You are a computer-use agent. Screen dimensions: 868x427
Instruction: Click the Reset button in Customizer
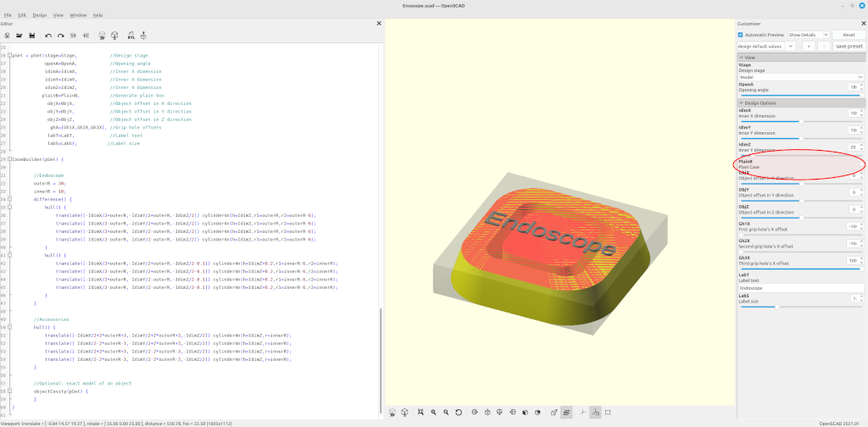[849, 35]
